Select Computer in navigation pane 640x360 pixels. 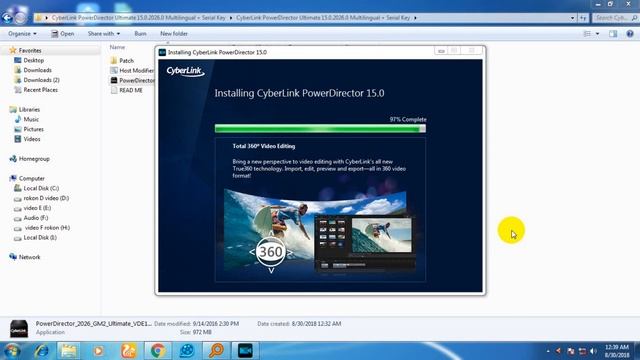point(27,178)
